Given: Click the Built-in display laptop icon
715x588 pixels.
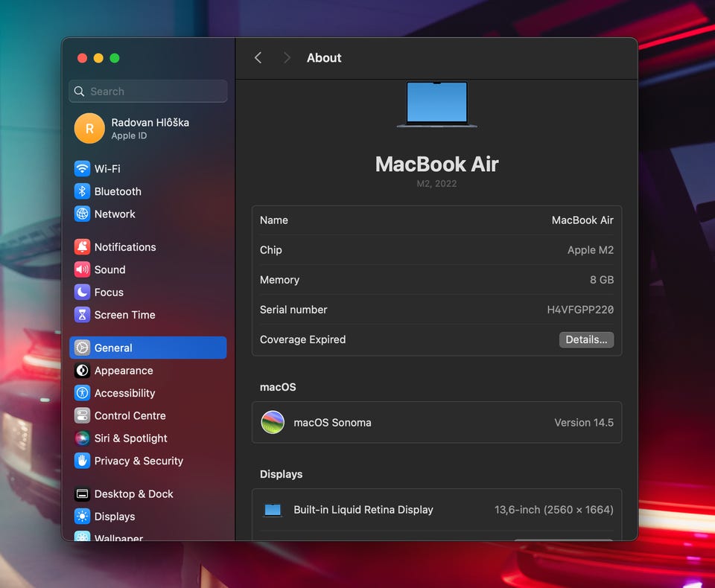Looking at the screenshot, I should (273, 510).
